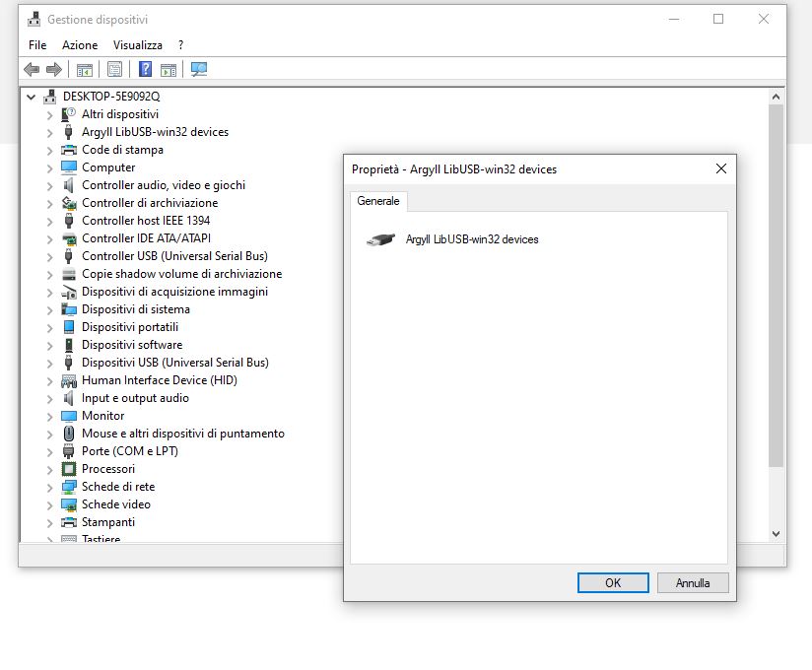This screenshot has height=670, width=812.
Task: Maximize the Gestione dispositivi window
Action: click(x=718, y=19)
